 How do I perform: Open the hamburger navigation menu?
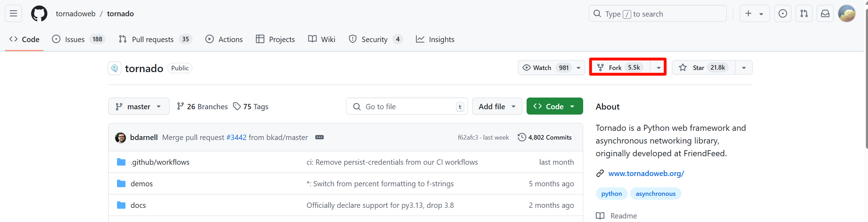13,13
